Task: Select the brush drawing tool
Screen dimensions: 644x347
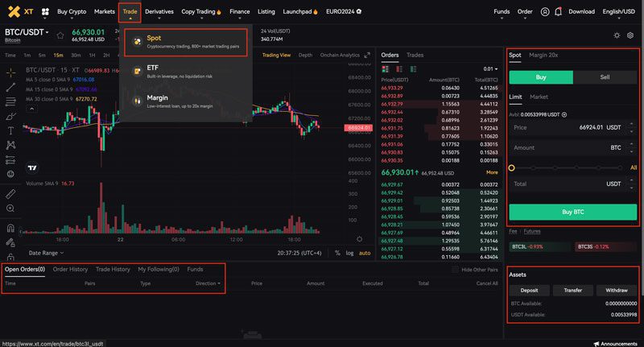Action: [10, 116]
